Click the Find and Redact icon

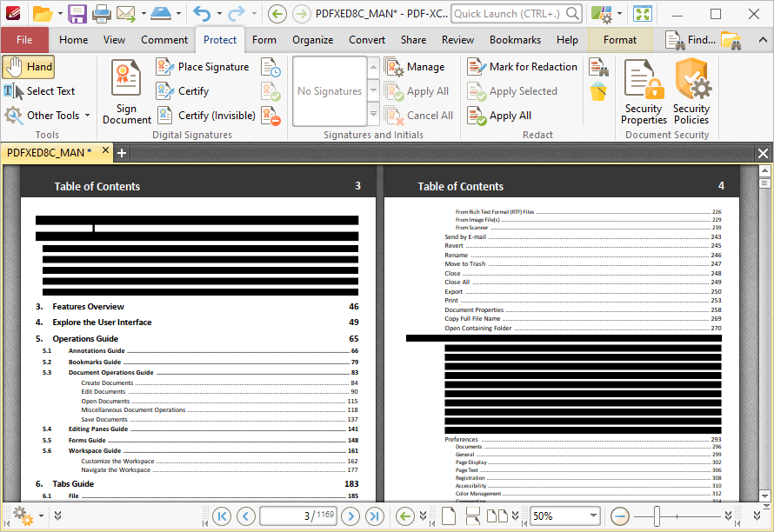tap(598, 67)
